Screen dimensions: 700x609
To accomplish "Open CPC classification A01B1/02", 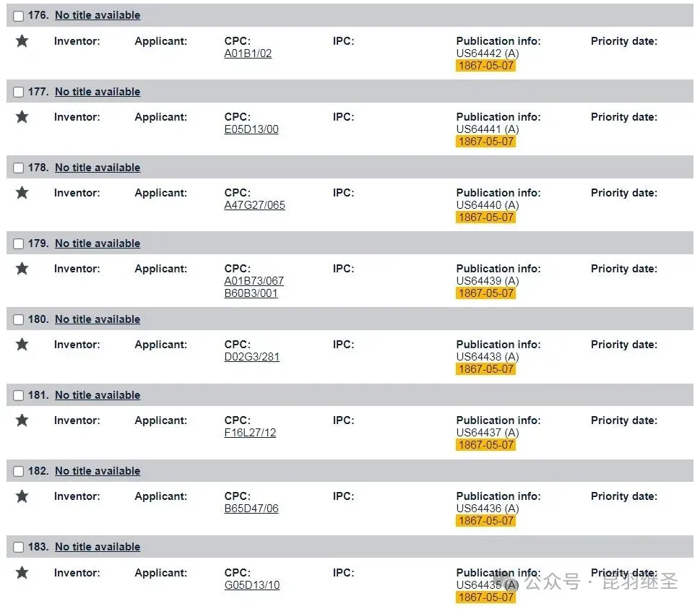I will click(x=248, y=53).
